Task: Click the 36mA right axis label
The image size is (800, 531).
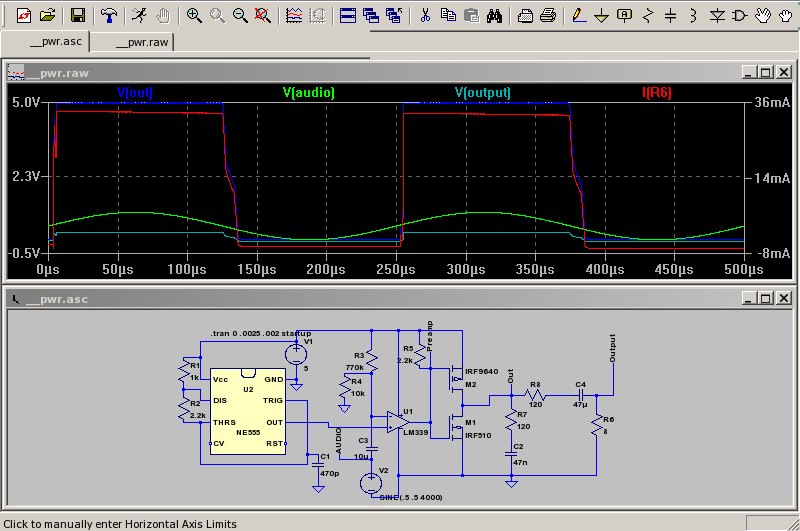Action: [772, 102]
